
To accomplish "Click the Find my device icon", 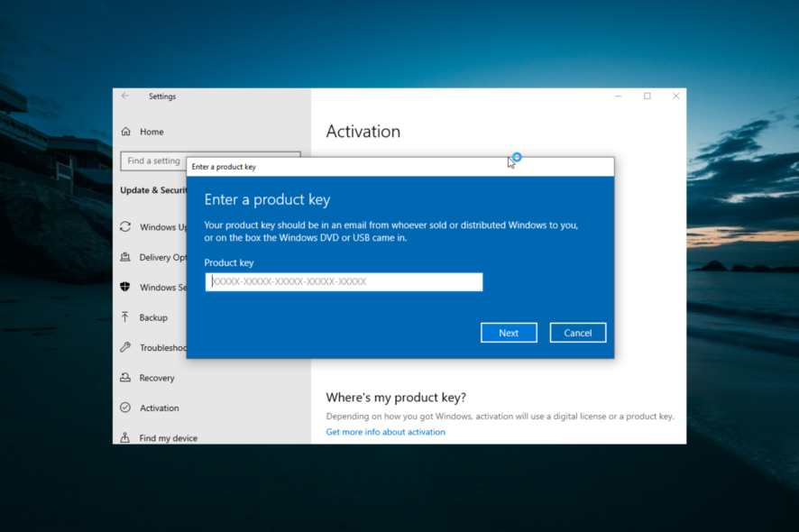I will pos(126,438).
